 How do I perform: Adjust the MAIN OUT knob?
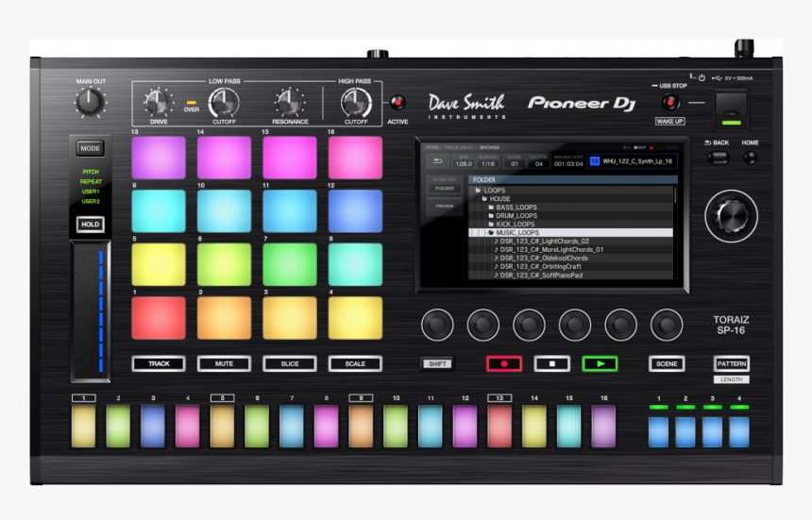click(x=90, y=102)
